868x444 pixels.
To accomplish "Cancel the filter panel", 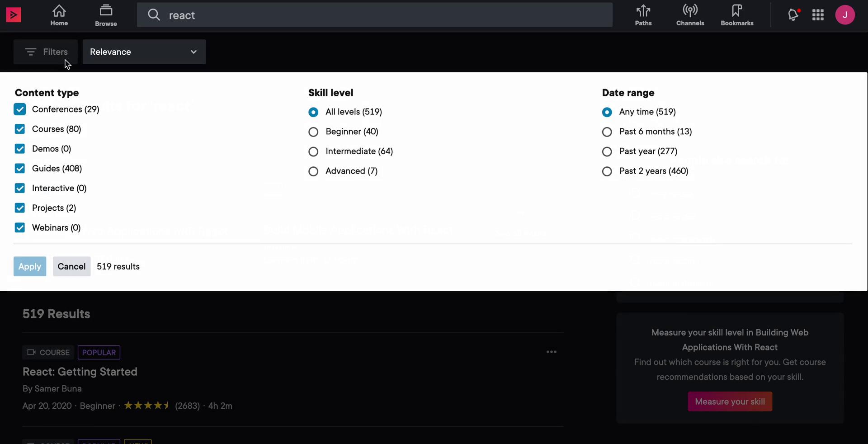I will click(71, 267).
